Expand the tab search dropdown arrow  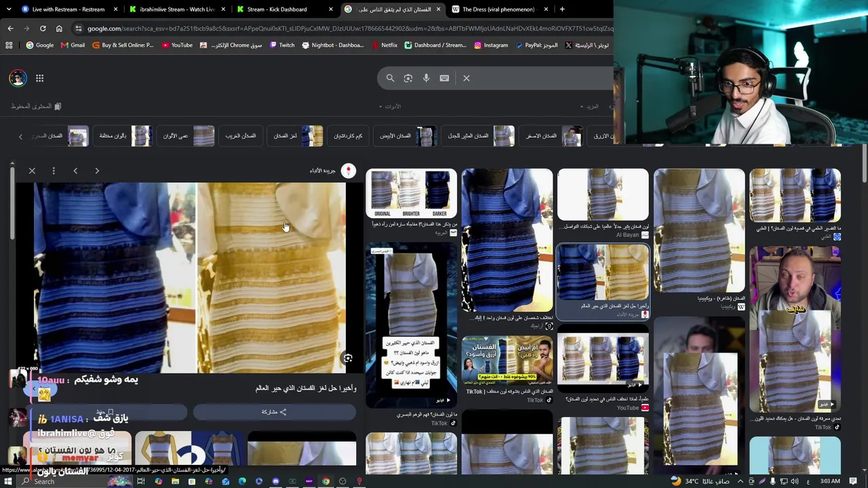coord(8,9)
